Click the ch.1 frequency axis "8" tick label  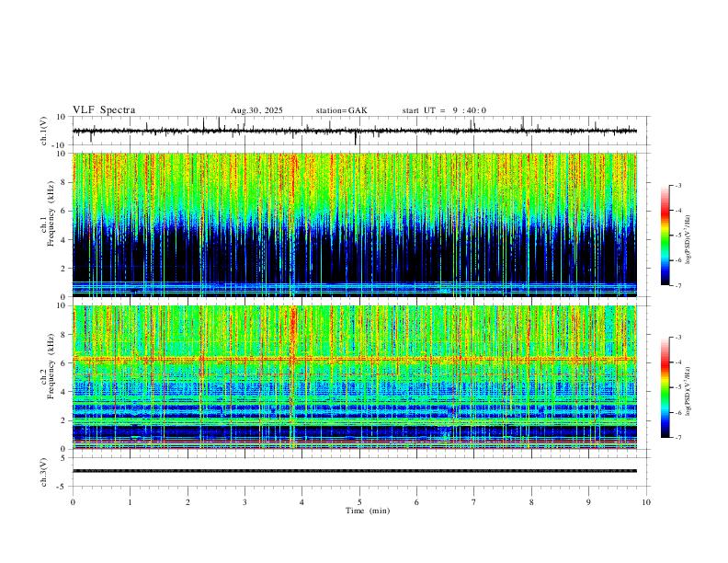[x=64, y=182]
